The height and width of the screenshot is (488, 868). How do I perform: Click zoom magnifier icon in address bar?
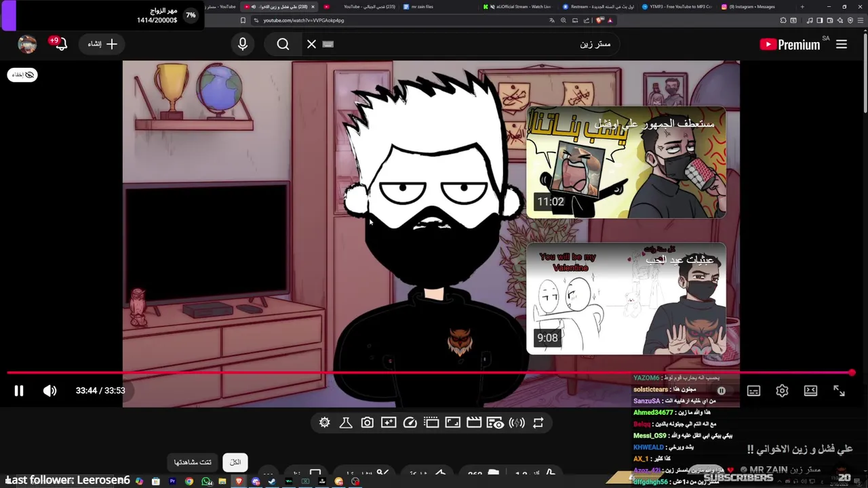click(x=564, y=20)
